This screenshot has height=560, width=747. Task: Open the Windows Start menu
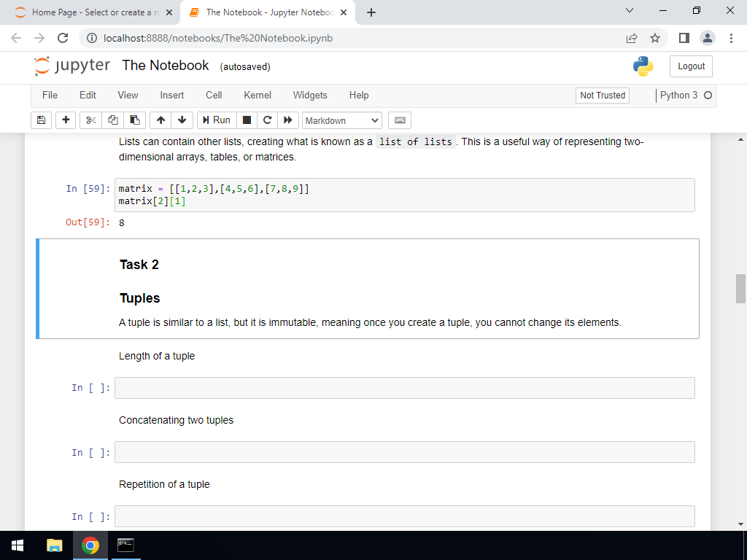18,545
